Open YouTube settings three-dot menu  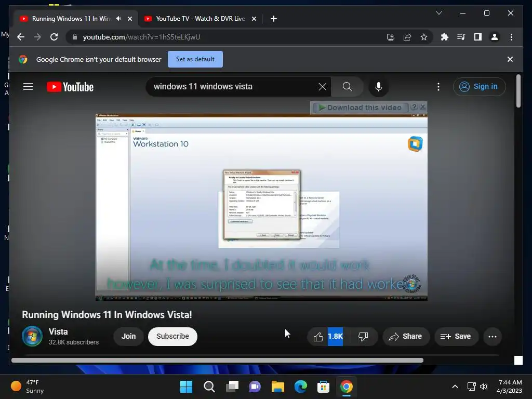(438, 87)
